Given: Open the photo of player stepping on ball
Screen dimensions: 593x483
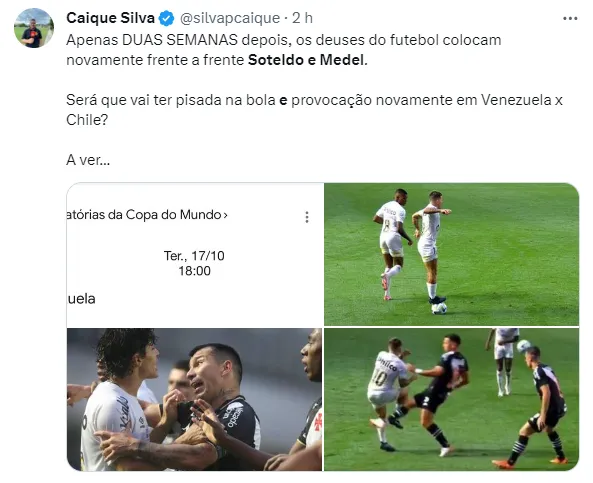Looking at the screenshot, I should 452,255.
